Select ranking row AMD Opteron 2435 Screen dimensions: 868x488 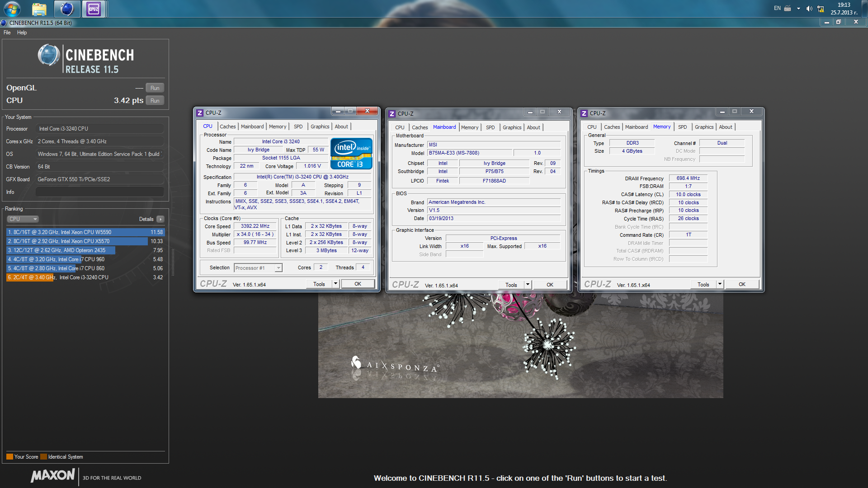(85, 250)
